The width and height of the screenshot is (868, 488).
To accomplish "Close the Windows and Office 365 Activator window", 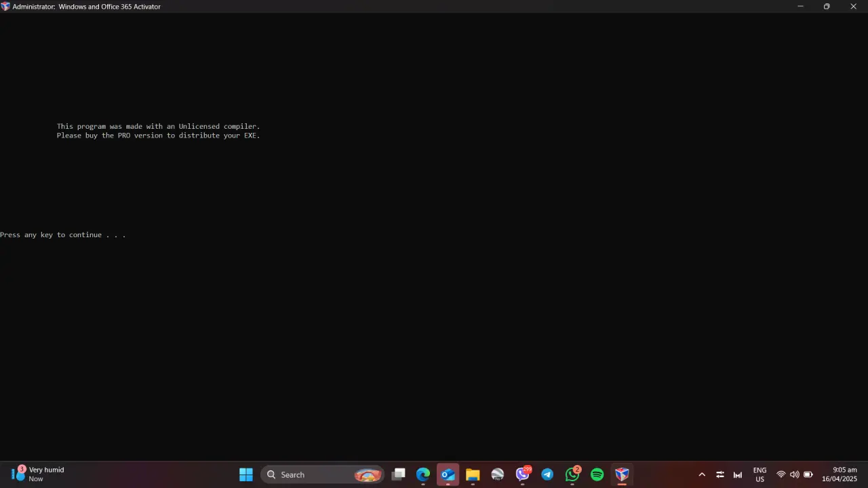I will pos(854,6).
